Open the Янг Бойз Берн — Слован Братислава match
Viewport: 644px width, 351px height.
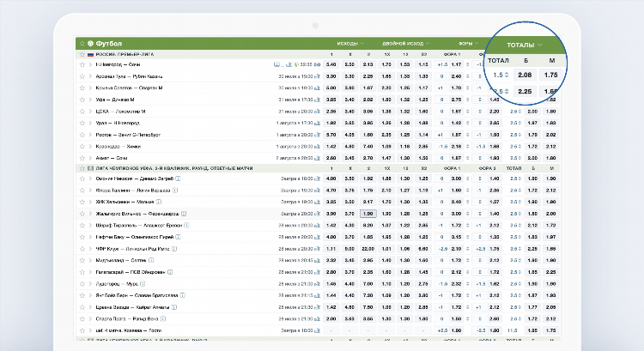(x=137, y=295)
